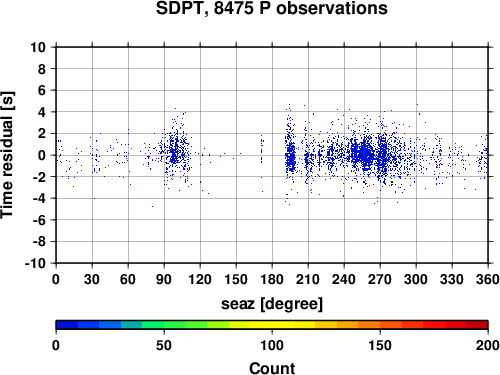
Task: Click the x-axis tick label 360
Action: point(488,279)
